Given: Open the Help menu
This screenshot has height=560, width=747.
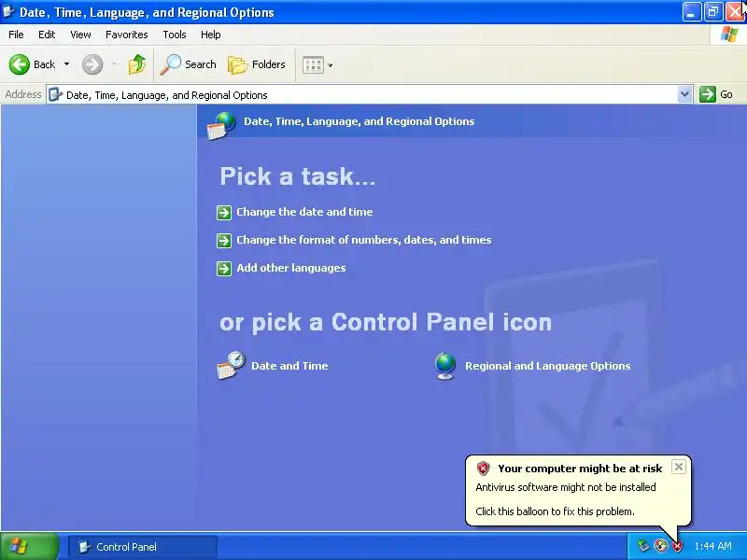Looking at the screenshot, I should click(211, 35).
